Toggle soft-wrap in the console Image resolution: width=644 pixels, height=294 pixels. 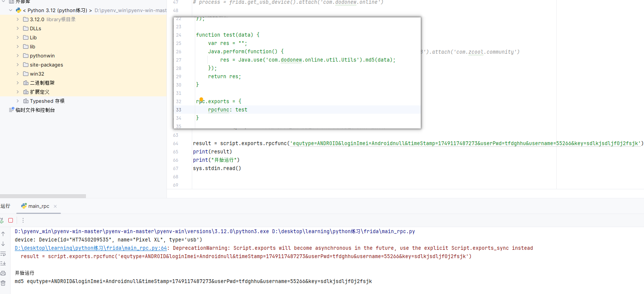tap(3, 254)
